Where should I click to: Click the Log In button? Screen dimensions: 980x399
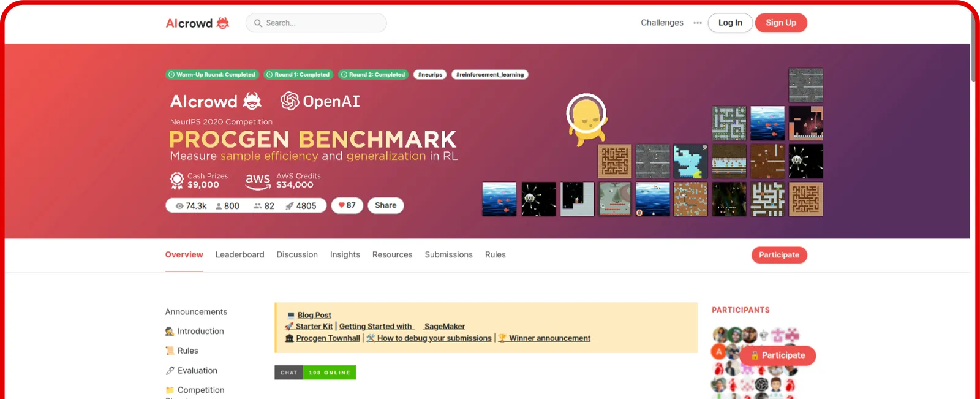pyautogui.click(x=730, y=23)
